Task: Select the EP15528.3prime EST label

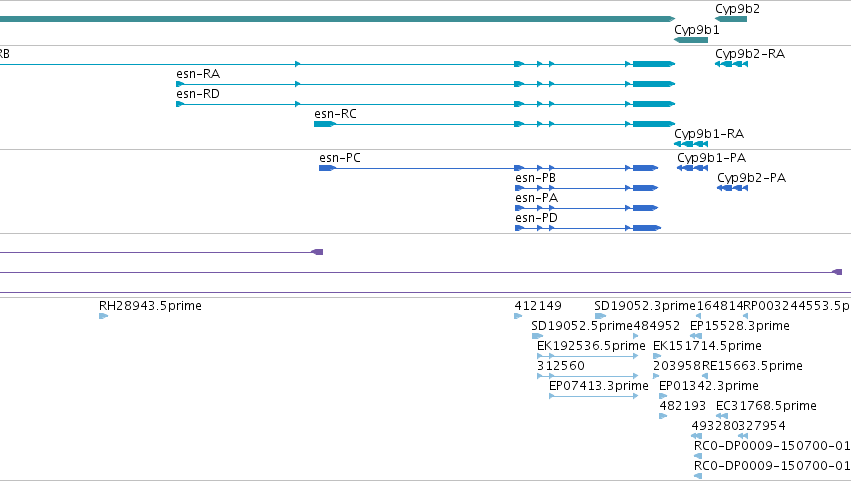Action: pyautogui.click(x=739, y=326)
